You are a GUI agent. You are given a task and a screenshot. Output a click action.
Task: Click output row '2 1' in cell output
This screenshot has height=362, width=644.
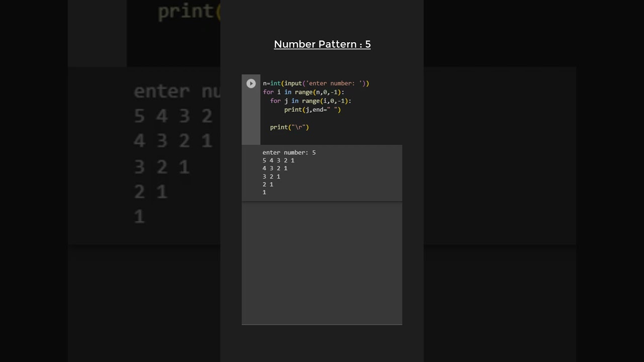(x=268, y=185)
